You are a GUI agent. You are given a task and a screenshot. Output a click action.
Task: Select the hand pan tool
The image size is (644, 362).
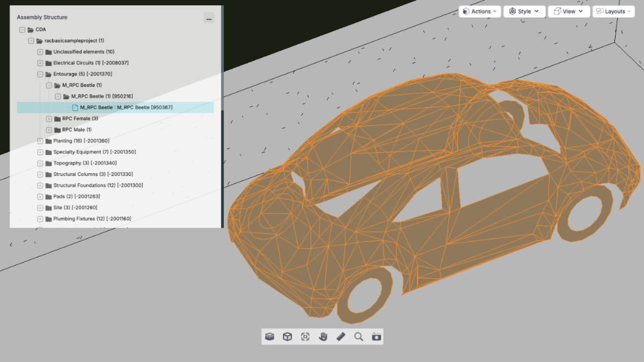[323, 337]
